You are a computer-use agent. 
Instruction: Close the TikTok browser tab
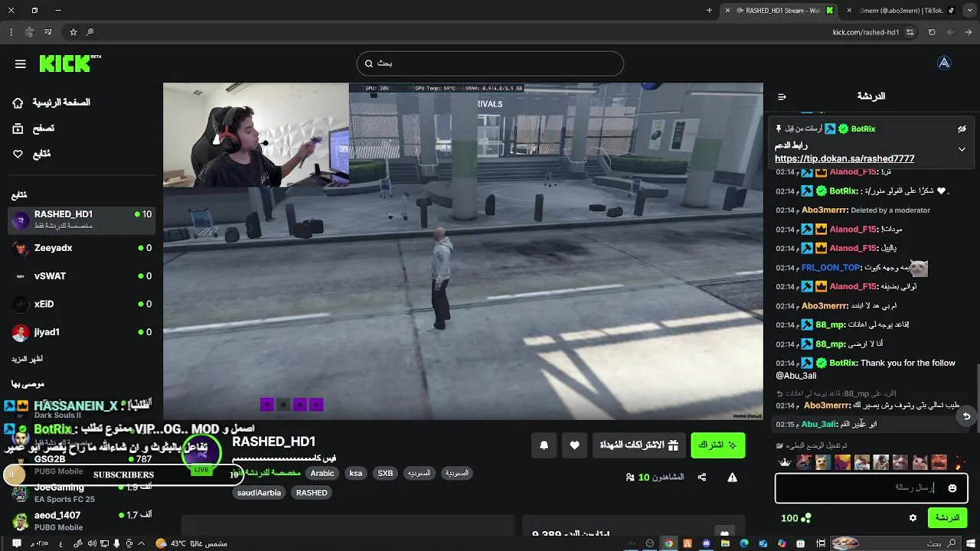[x=849, y=11]
